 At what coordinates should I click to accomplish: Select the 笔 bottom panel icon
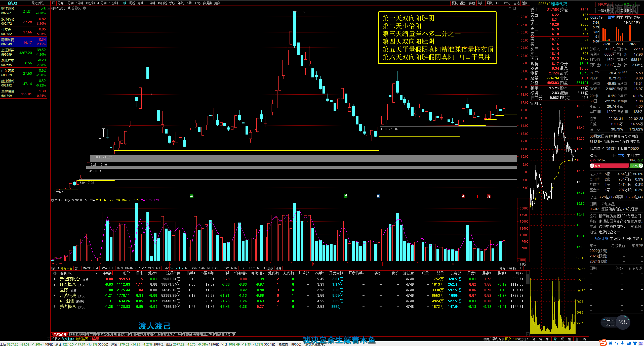(533, 339)
